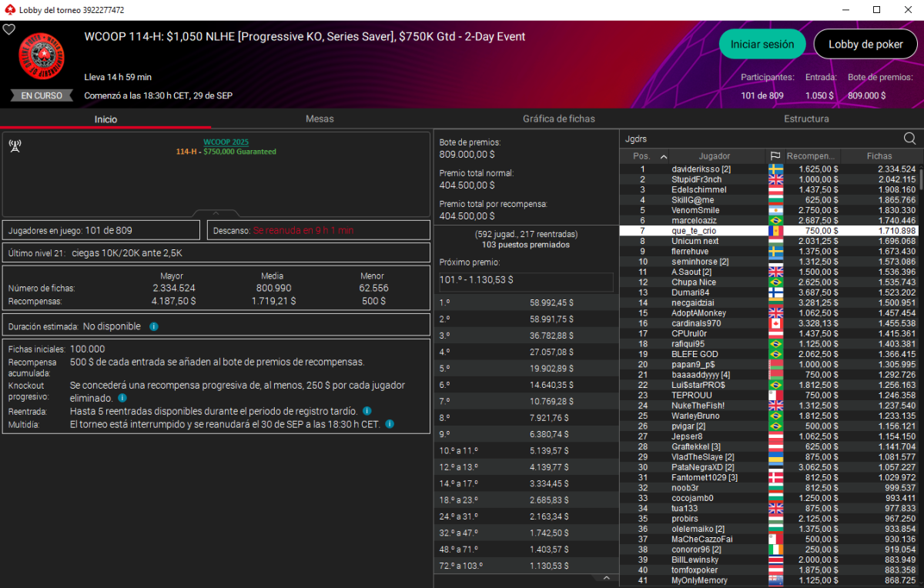924x588 pixels.
Task: Click Brazil flag in BLEFE GOD row
Action: point(775,354)
